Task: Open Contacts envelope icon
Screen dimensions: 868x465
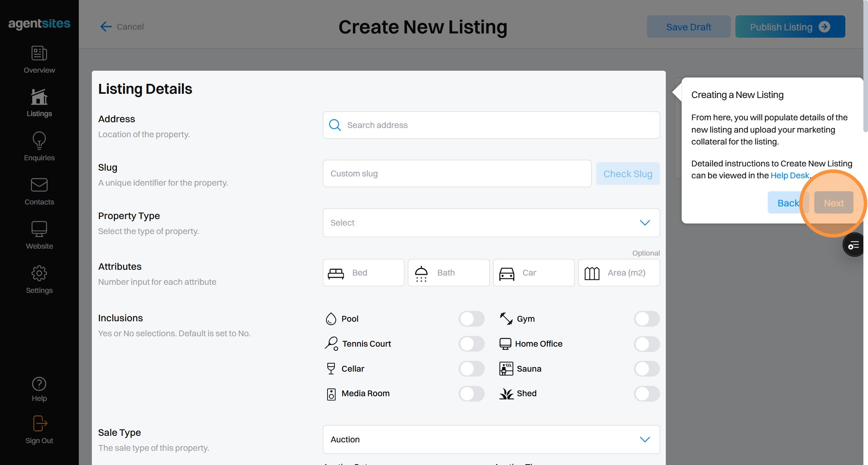Action: (39, 185)
